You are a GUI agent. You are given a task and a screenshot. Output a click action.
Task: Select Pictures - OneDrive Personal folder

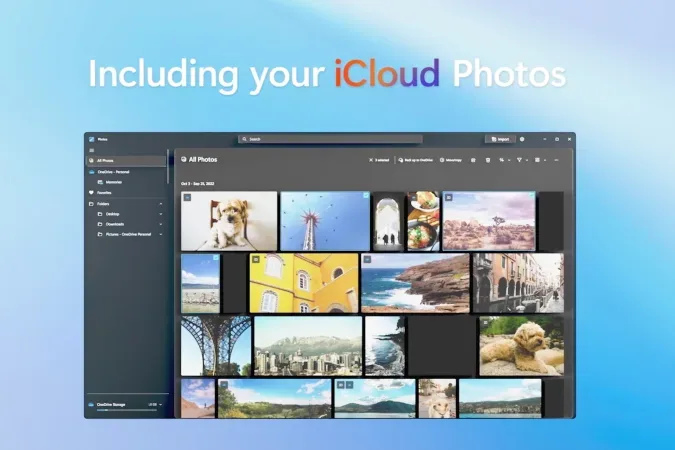pos(128,235)
